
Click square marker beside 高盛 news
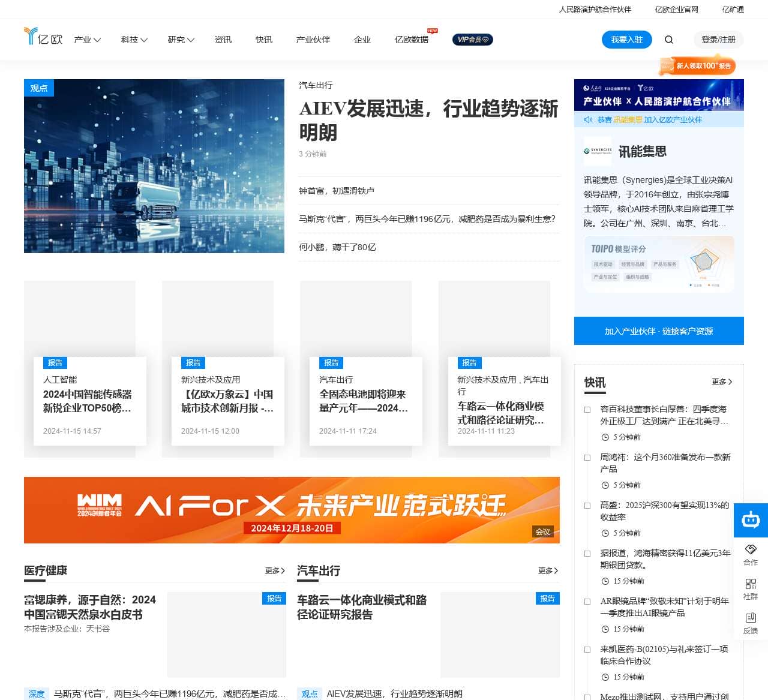(588, 506)
